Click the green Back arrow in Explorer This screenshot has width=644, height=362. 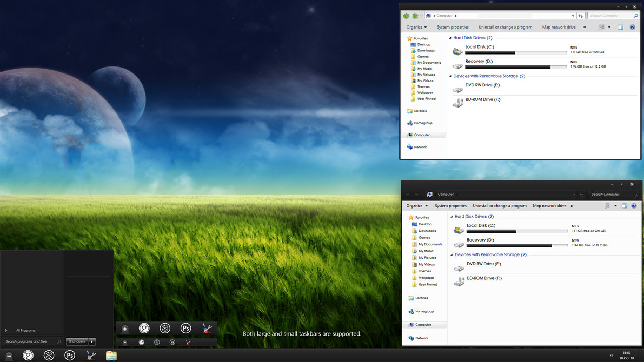pos(406,16)
